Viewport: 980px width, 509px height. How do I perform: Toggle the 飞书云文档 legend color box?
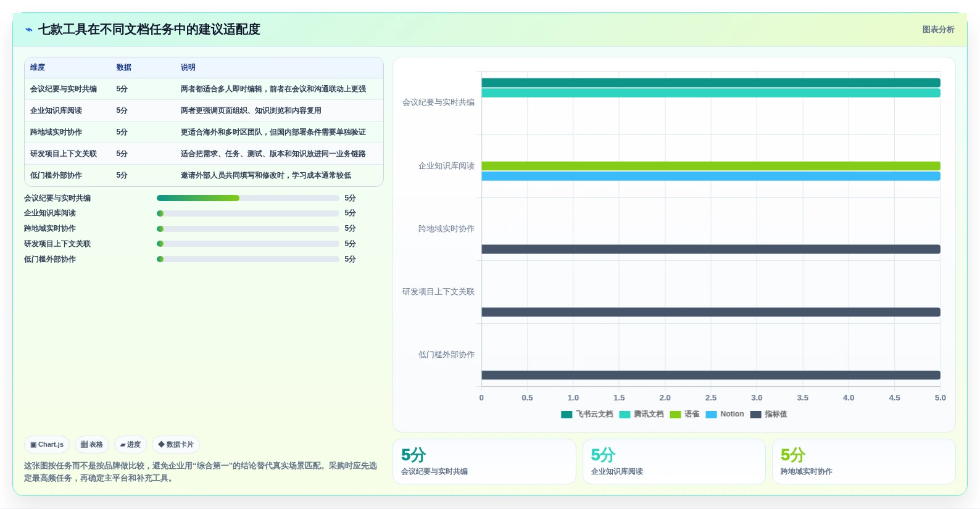point(567,415)
